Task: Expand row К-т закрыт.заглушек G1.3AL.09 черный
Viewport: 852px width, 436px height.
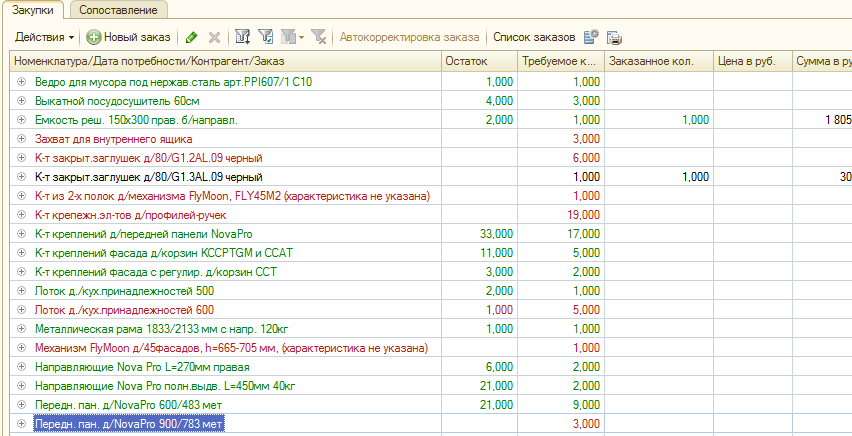Action: coord(21,177)
